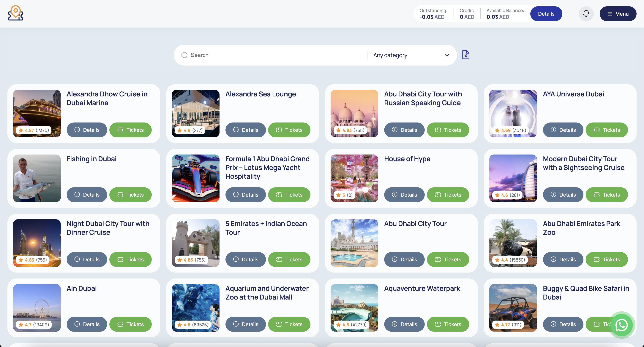
Task: Open WhatsApp chat via the floating green icon
Action: pyautogui.click(x=621, y=325)
